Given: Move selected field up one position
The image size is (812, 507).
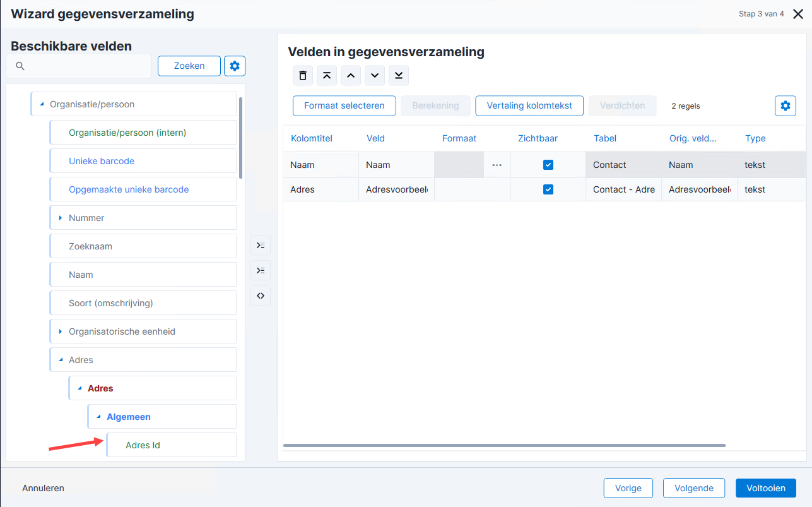Looking at the screenshot, I should coord(351,76).
